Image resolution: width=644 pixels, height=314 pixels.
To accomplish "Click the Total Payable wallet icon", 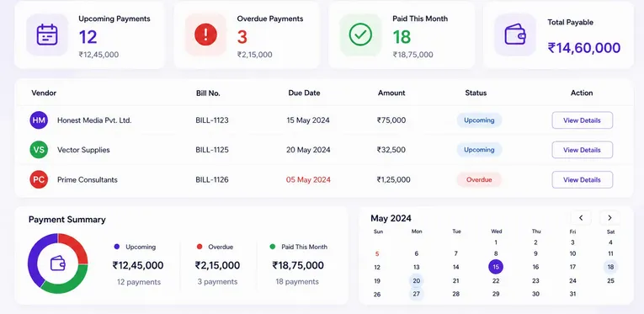I will click(515, 35).
